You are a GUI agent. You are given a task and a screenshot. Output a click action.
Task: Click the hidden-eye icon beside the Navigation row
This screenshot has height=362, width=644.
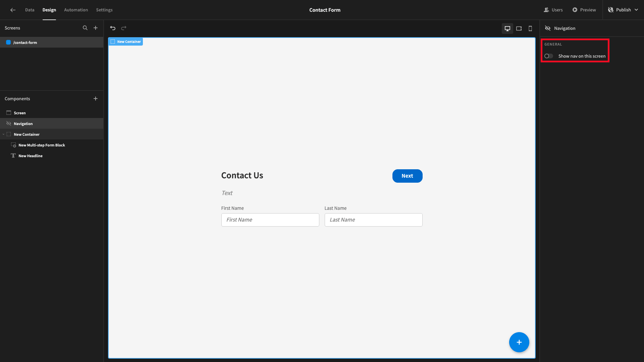click(x=9, y=124)
